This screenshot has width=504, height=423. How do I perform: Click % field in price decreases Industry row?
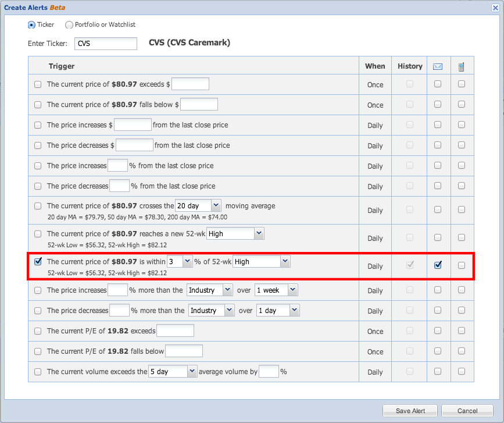(119, 310)
